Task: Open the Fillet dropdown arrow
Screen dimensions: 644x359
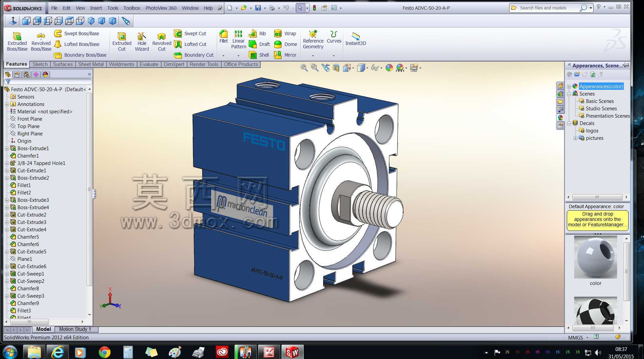Action: (x=224, y=56)
